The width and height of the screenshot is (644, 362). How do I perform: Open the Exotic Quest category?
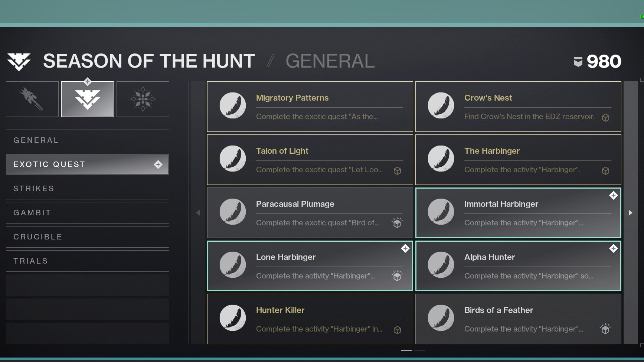(88, 164)
